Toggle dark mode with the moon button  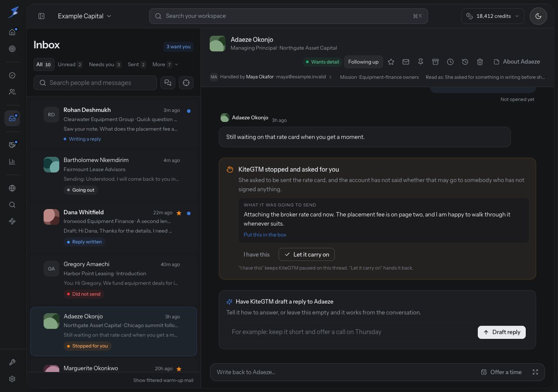coord(538,16)
